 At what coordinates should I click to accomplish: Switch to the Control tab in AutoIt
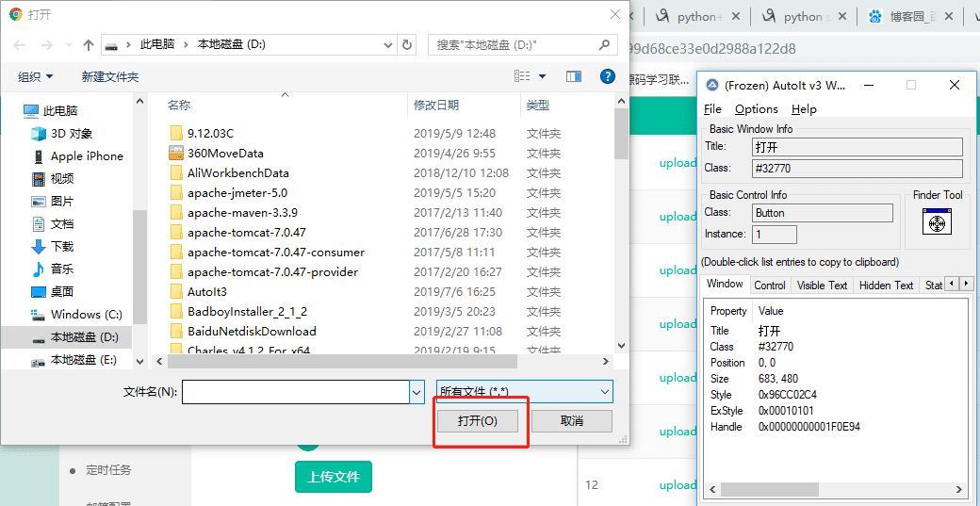click(770, 286)
